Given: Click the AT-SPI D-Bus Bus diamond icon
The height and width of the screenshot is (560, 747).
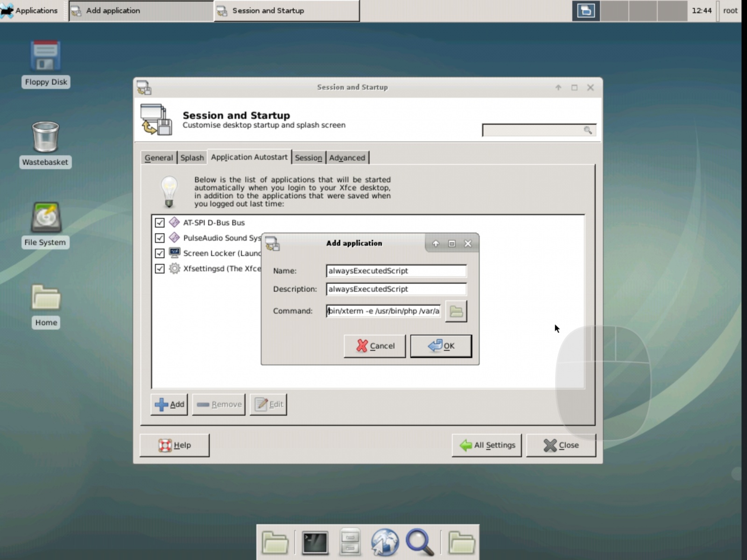Looking at the screenshot, I should pos(174,222).
